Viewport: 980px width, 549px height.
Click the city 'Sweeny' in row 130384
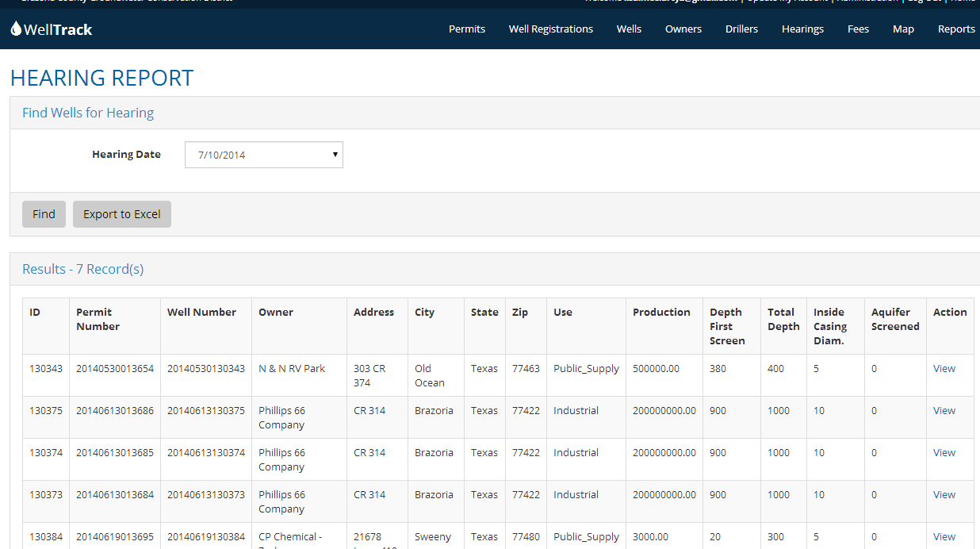(x=433, y=536)
